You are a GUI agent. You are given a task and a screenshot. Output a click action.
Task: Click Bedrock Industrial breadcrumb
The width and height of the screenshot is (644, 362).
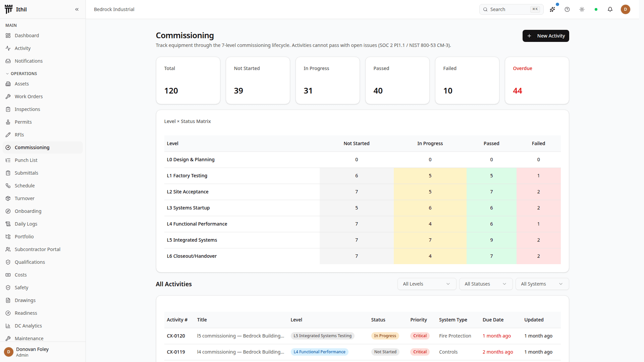click(114, 9)
